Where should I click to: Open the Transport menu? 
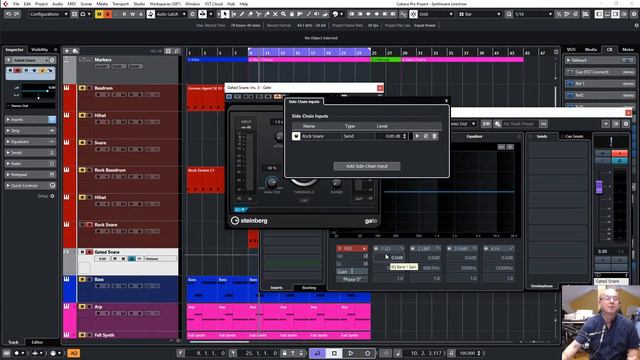tap(120, 4)
